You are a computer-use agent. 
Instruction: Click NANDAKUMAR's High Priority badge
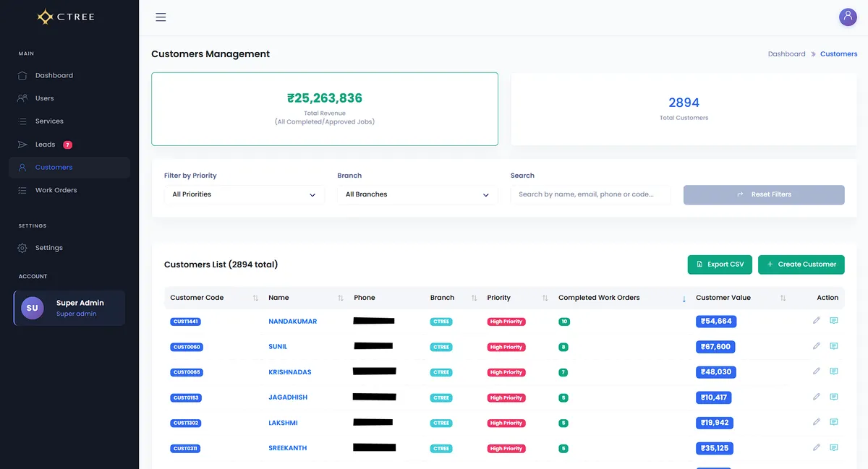click(x=506, y=322)
